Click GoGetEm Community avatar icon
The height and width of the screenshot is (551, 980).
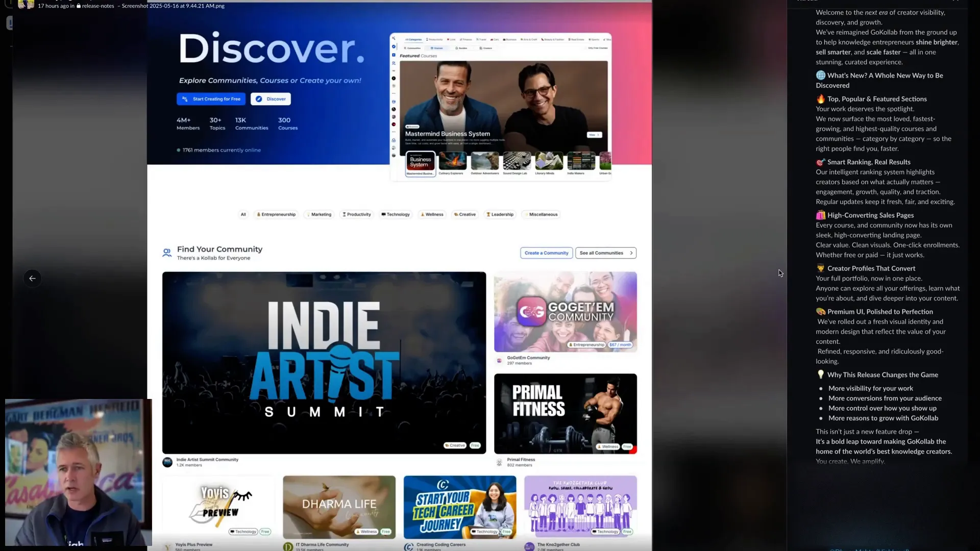(x=499, y=361)
